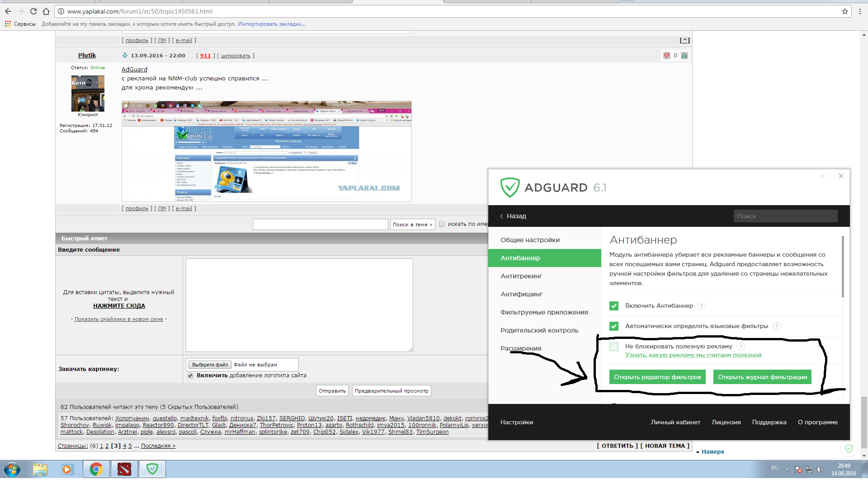This screenshot has width=868, height=488.
Task: Toggle automatic language filter detection checkbox
Action: 614,326
